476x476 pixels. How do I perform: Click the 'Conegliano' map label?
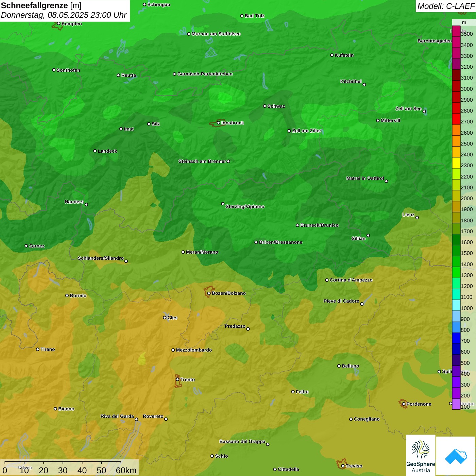point(367,419)
